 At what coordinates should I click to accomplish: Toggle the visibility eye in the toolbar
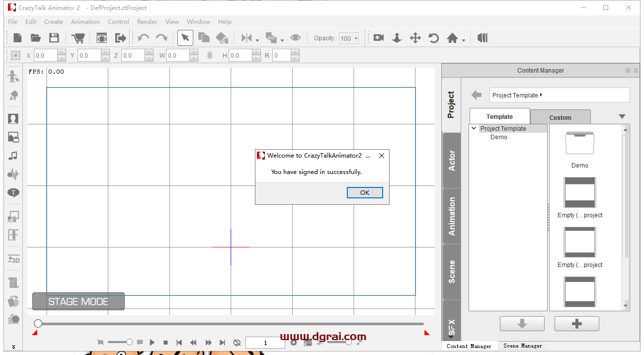296,38
